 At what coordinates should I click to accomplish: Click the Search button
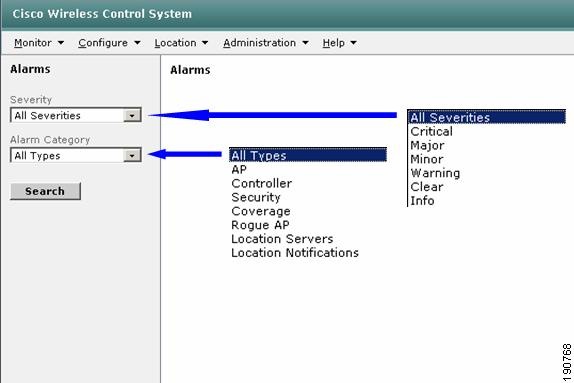tap(45, 191)
